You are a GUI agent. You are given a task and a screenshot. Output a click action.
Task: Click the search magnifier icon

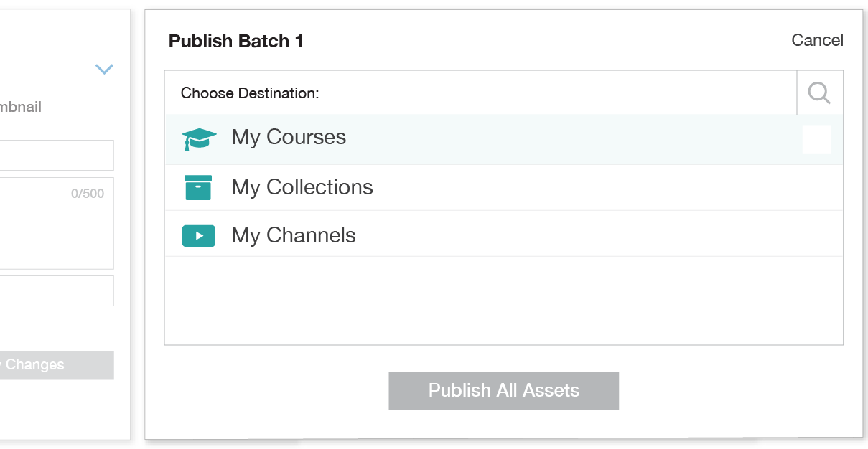[x=819, y=93]
